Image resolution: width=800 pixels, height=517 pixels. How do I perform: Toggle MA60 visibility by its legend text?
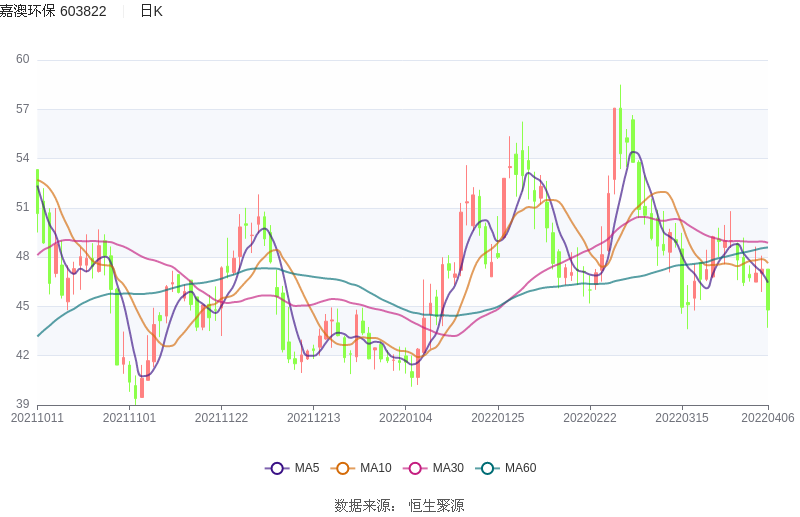click(x=520, y=468)
